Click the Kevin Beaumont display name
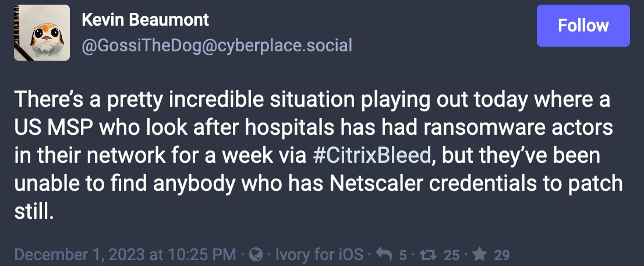 [x=145, y=20]
